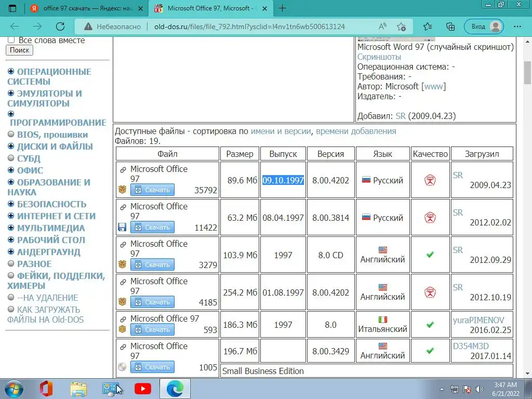Download the 103.9 Мб English CD version
Screen dimensions: 532x399
152,264
